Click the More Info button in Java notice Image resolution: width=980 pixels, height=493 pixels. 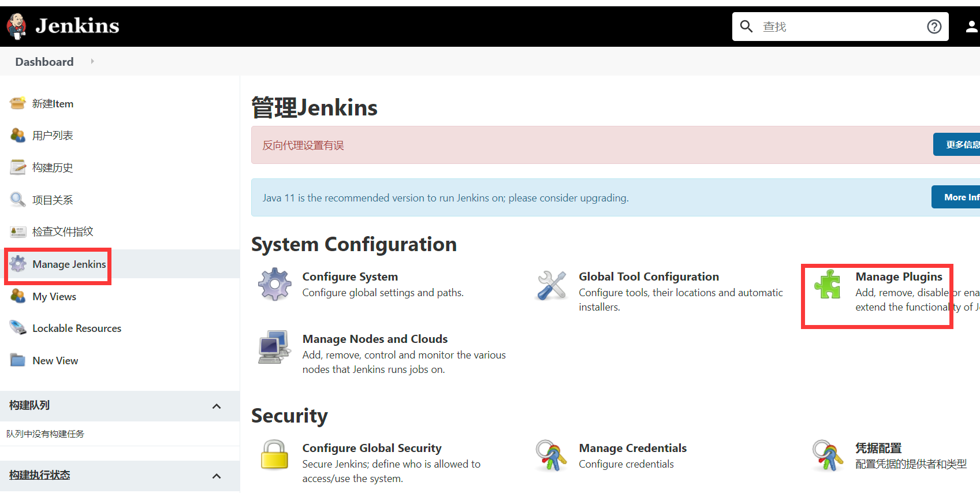coord(956,197)
